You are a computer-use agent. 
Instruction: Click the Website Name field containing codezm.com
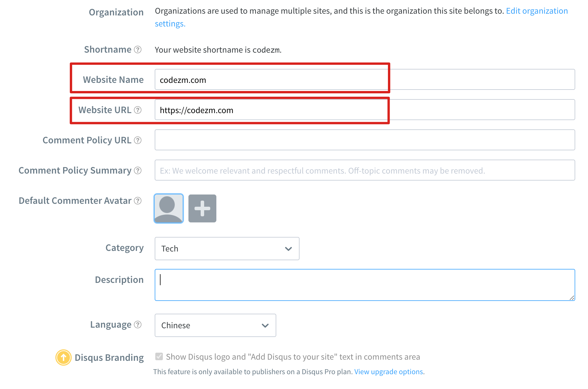(365, 80)
